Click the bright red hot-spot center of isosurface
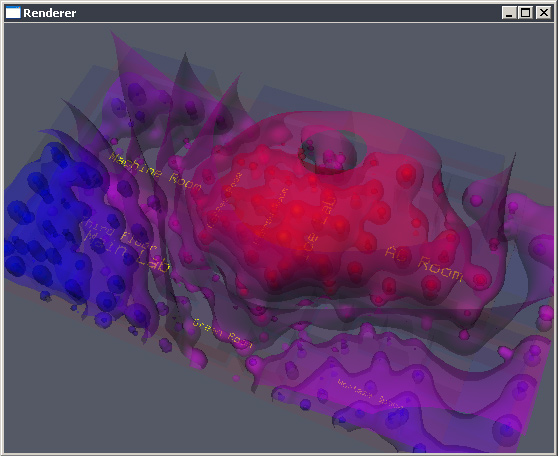 click(296, 211)
